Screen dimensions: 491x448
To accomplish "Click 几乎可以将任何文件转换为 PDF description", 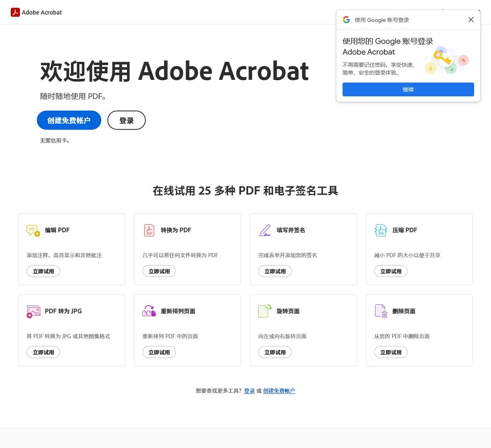I will [x=180, y=255].
